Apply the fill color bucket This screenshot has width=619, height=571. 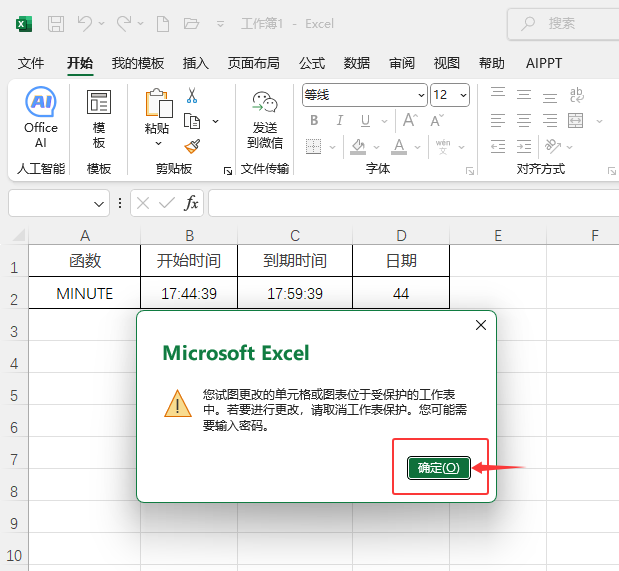tap(358, 147)
